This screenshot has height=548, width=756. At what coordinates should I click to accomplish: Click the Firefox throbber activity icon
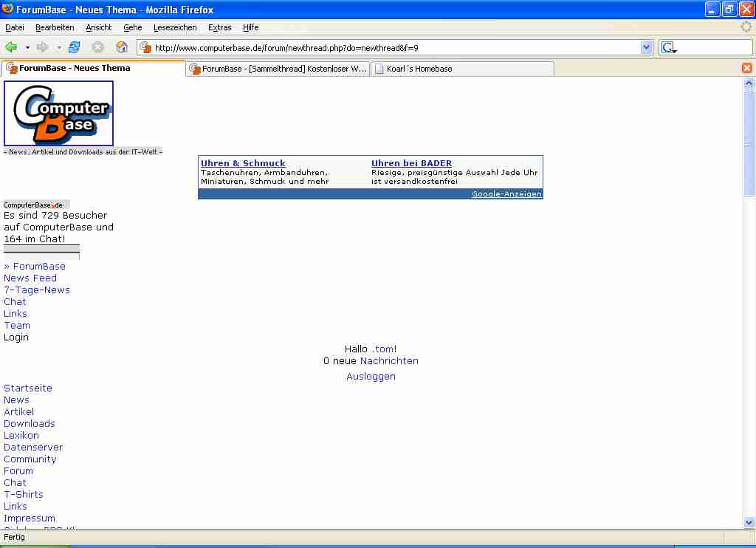746,27
